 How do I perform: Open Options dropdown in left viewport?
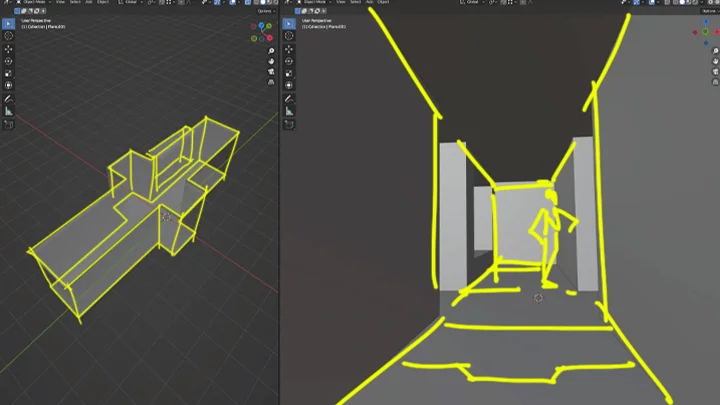[266, 11]
